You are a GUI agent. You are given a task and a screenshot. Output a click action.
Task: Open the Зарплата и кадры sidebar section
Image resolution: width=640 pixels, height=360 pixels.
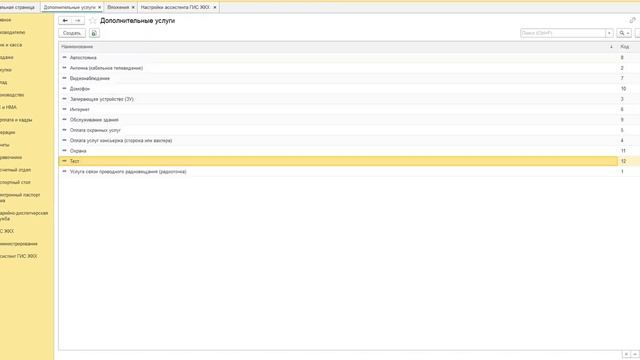click(16, 120)
